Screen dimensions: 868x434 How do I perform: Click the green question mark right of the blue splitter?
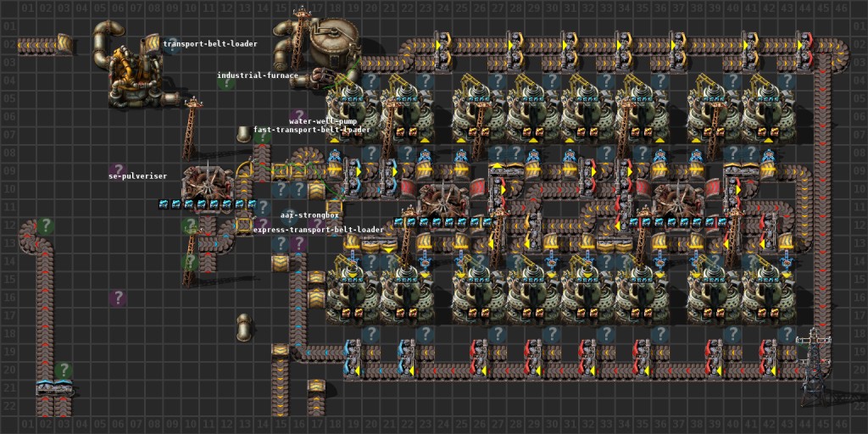(x=63, y=370)
